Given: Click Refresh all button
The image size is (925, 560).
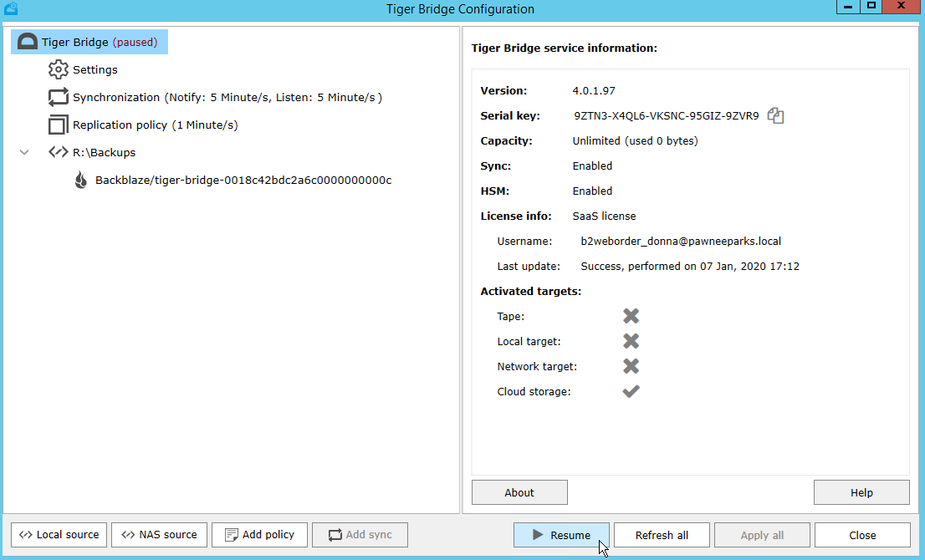Looking at the screenshot, I should [x=662, y=535].
